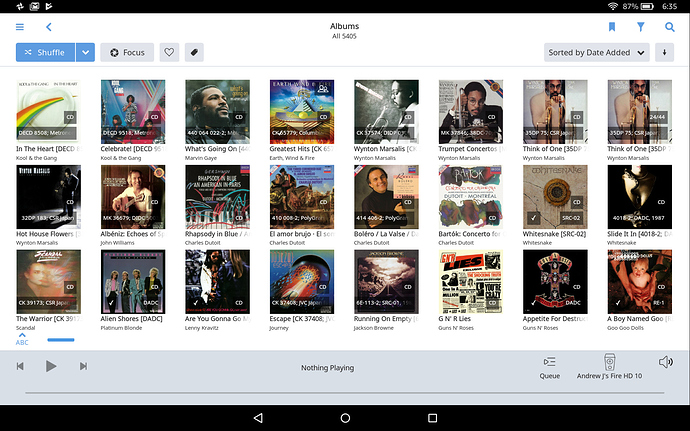Click the Shuffle button
690x431 pixels.
(x=45, y=52)
